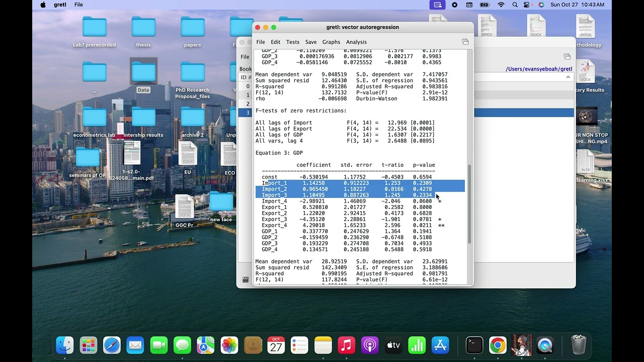Open Maps from the dock

(x=206, y=345)
